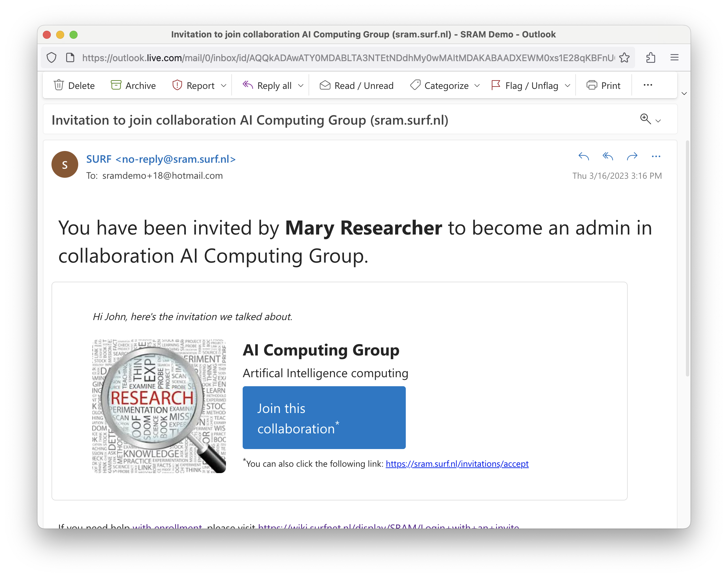Screen dimensions: 728x578
Task: Click sender SURF no-reply@sram.surf.nl
Action: (161, 159)
